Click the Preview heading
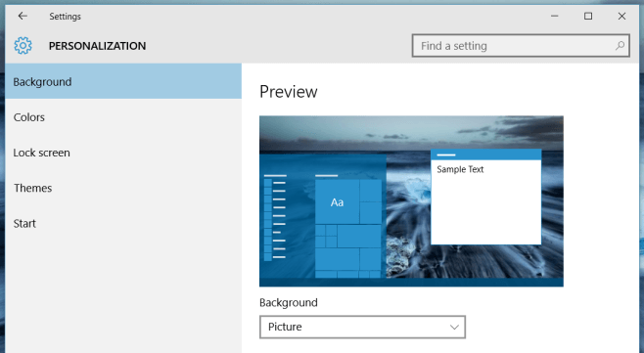Screen dimensions: 644x353 tap(289, 92)
